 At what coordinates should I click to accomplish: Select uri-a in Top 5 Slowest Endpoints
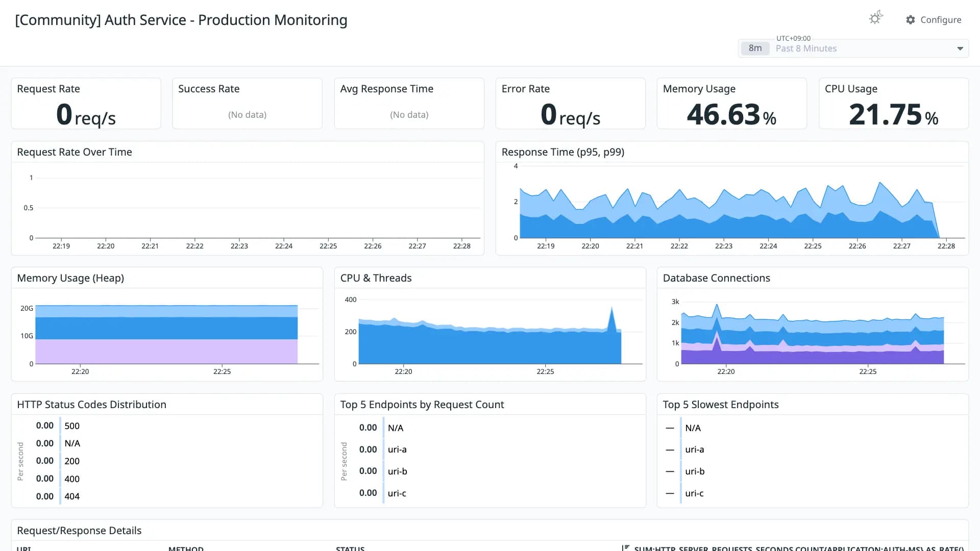[x=694, y=449]
